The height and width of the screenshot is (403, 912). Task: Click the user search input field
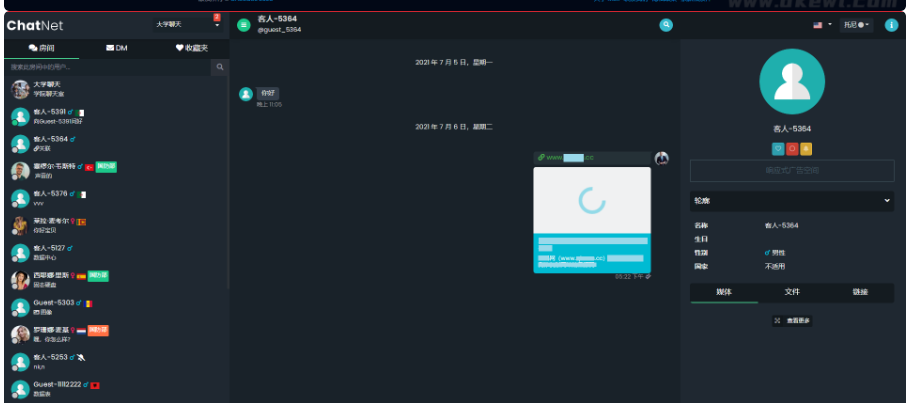(108, 67)
